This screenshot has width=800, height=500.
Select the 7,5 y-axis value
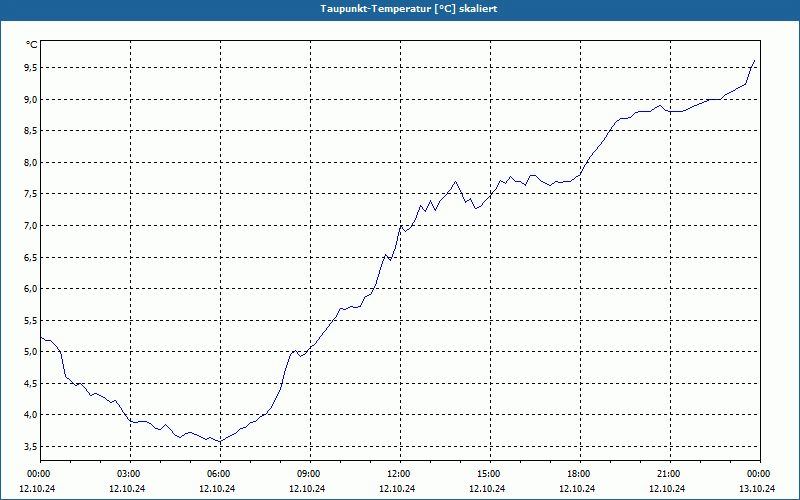[x=31, y=194]
